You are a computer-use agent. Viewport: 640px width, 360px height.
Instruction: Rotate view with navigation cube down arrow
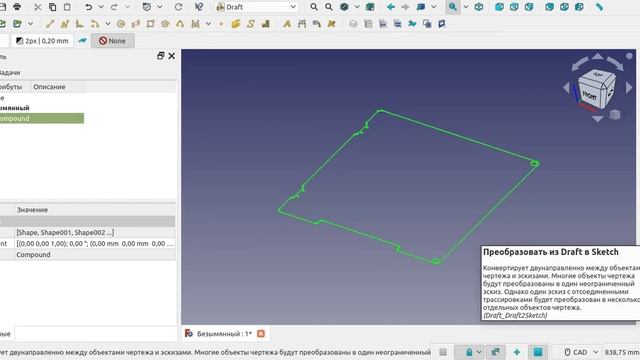598,118
